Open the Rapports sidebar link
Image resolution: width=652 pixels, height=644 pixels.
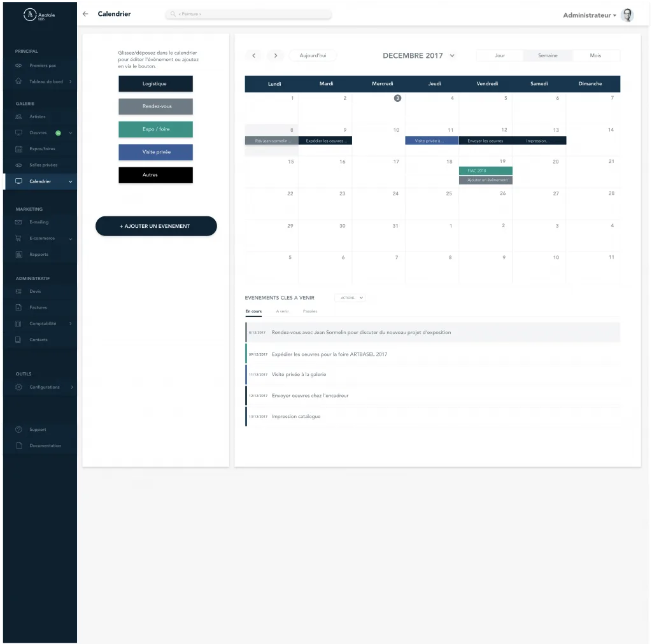click(x=39, y=255)
